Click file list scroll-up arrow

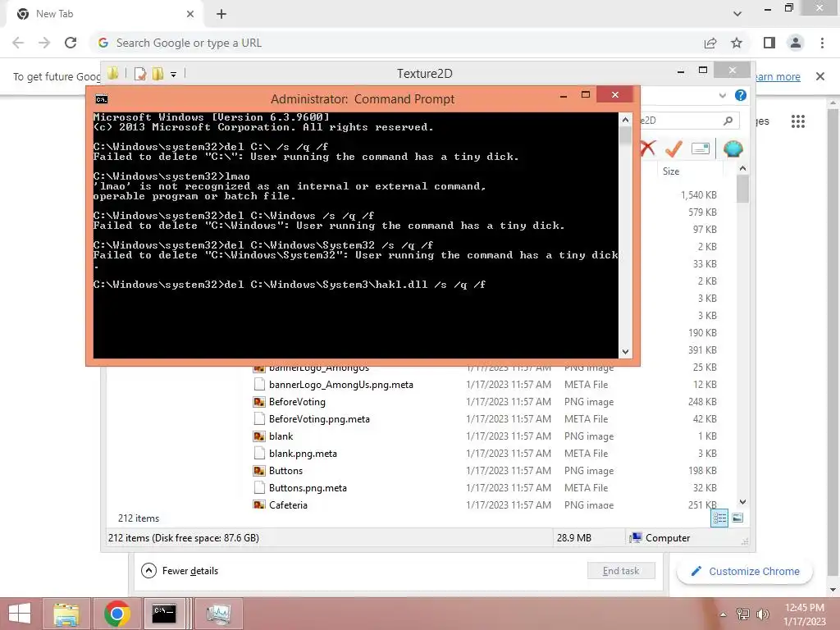(x=742, y=169)
